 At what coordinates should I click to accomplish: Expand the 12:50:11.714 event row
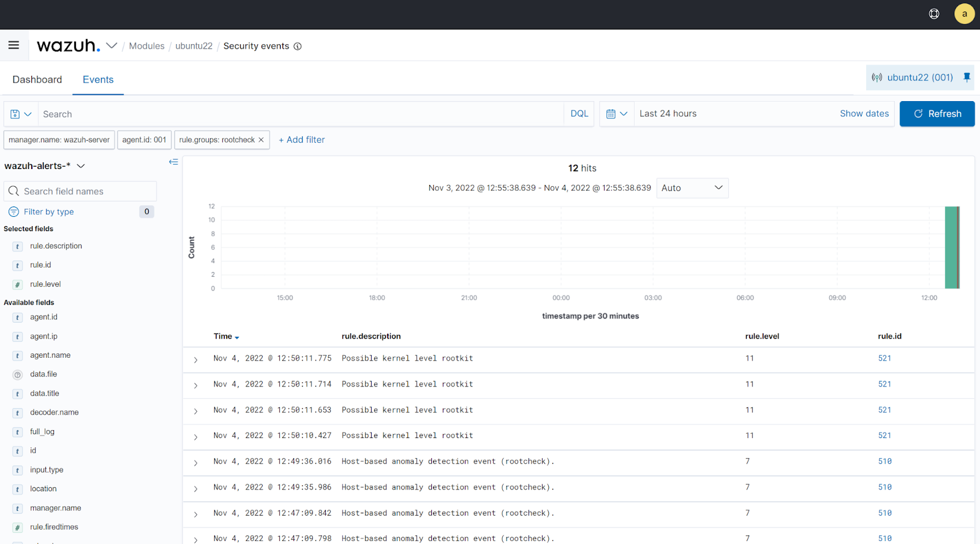tap(195, 385)
